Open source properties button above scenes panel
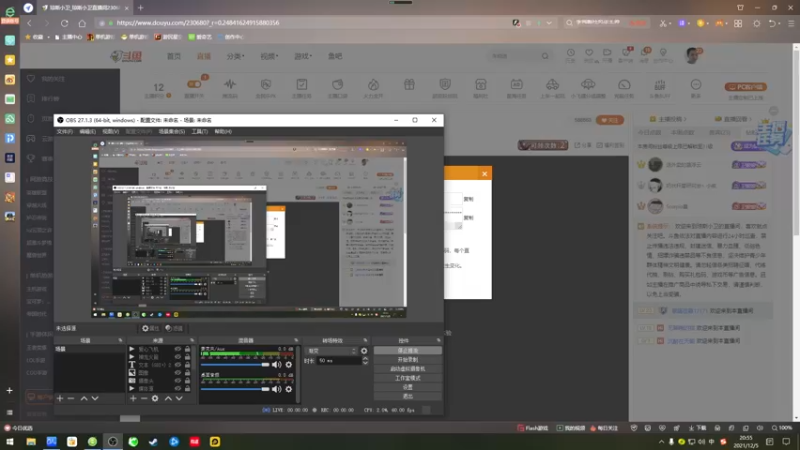 [x=151, y=329]
